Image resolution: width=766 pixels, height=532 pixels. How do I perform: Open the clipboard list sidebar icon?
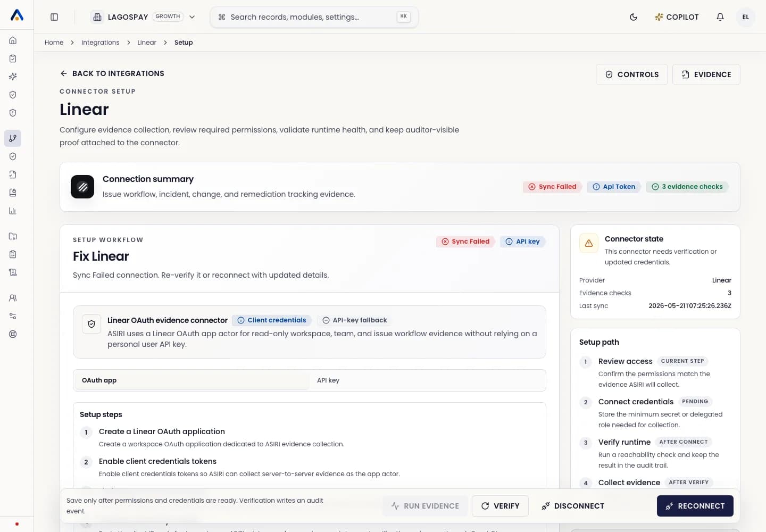point(13,254)
